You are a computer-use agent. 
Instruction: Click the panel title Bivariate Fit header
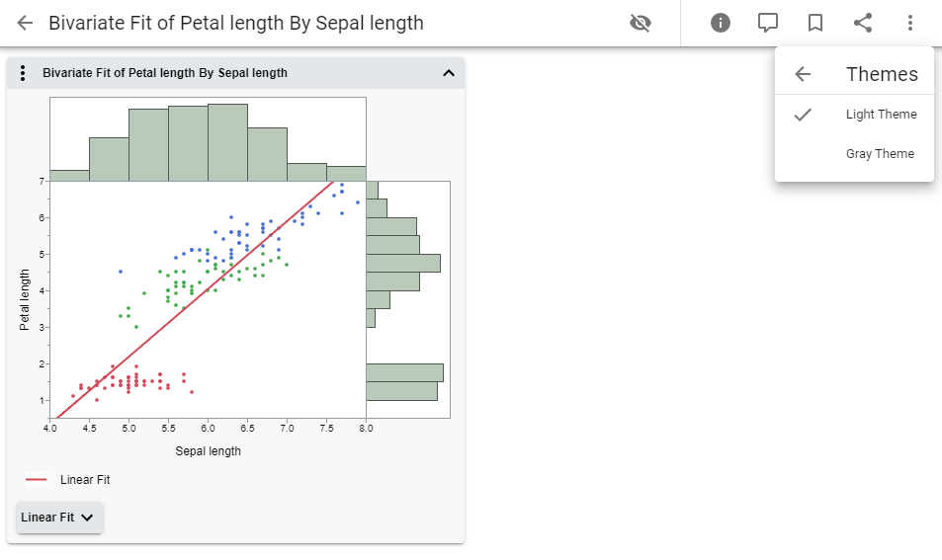pyautogui.click(x=165, y=73)
